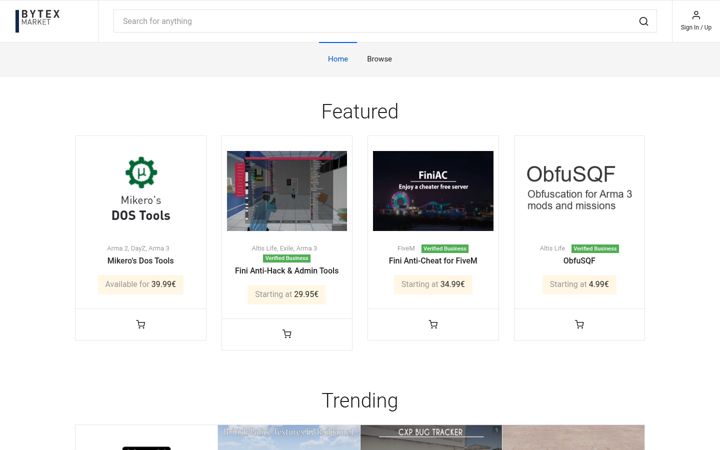The height and width of the screenshot is (450, 720).
Task: Add Fini Anti-Cheat for FiveM to cart
Action: coord(433,325)
